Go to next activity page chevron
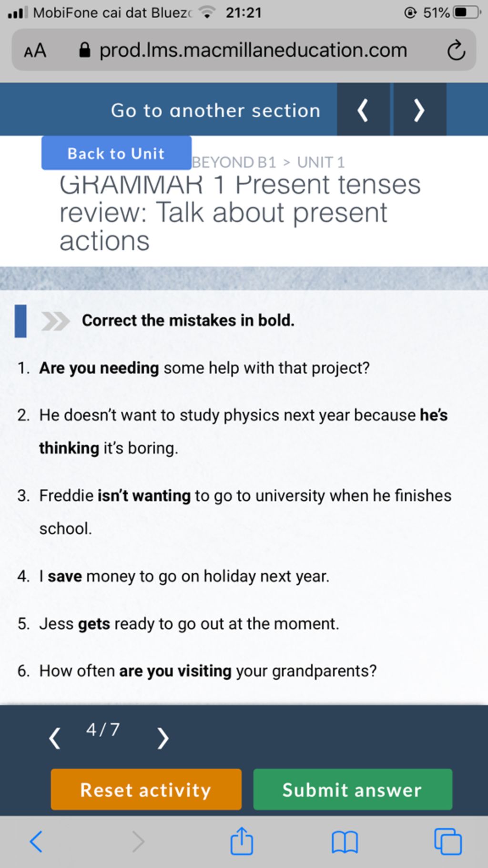Viewport: 488px width, 868px height. [163, 738]
